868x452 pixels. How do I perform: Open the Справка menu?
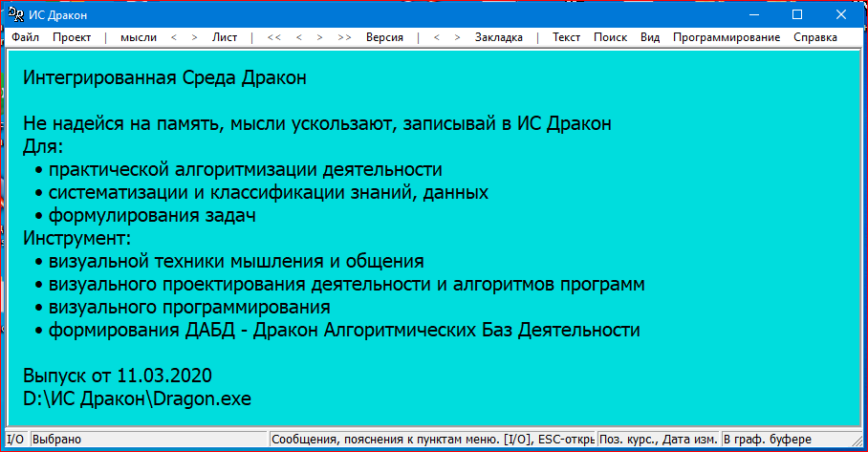coord(814,37)
